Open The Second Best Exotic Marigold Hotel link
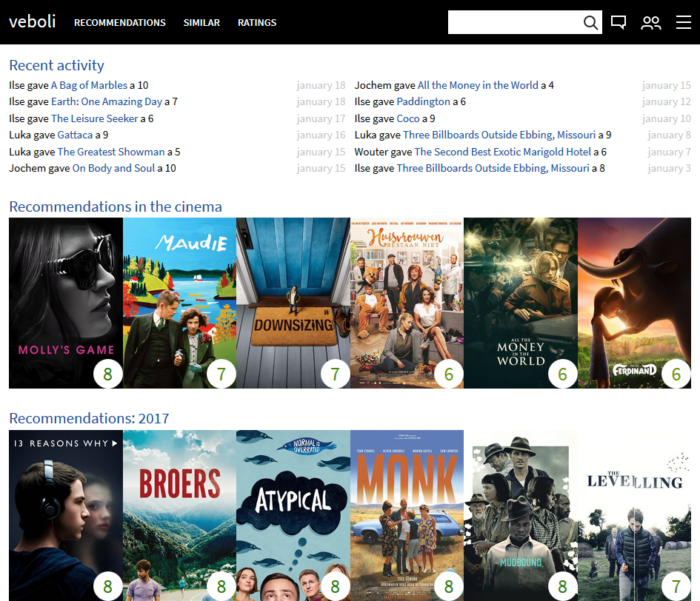 pos(503,152)
